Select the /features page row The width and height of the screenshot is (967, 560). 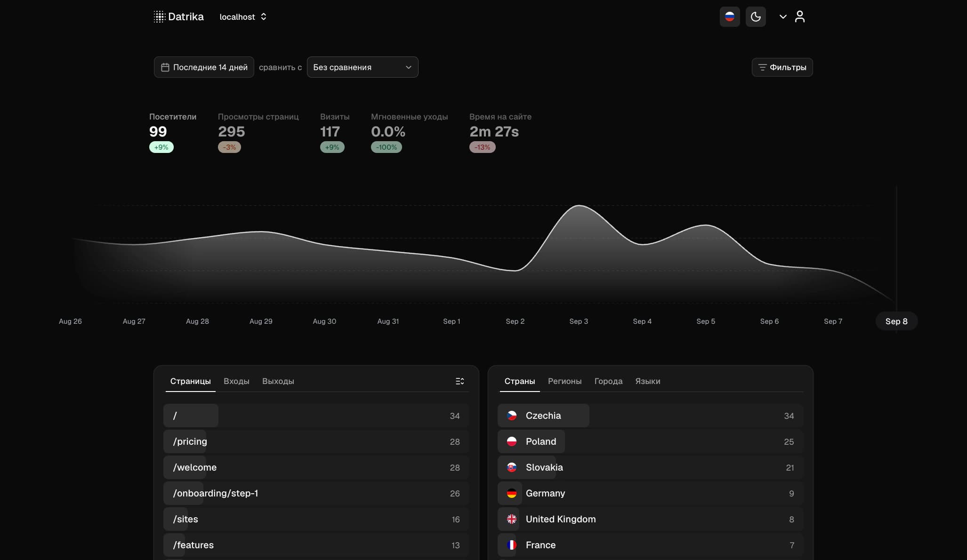coord(316,545)
